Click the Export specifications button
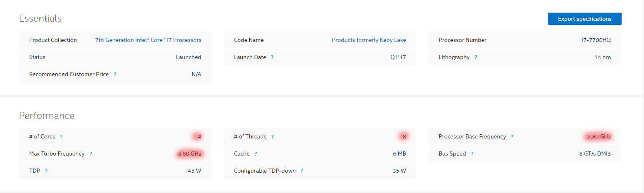 (x=585, y=19)
